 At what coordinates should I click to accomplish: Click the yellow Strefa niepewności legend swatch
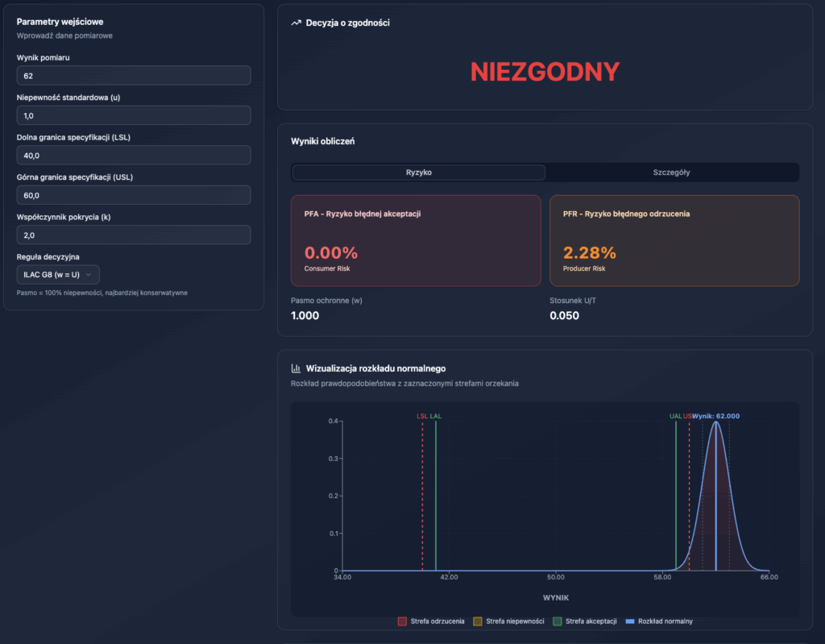click(x=477, y=621)
